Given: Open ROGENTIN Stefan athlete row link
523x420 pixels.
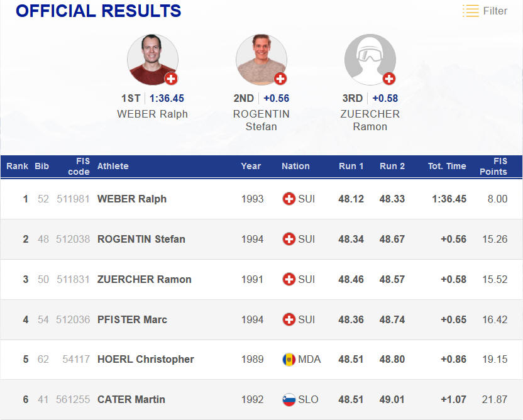Looking at the screenshot, I should click(x=141, y=239).
